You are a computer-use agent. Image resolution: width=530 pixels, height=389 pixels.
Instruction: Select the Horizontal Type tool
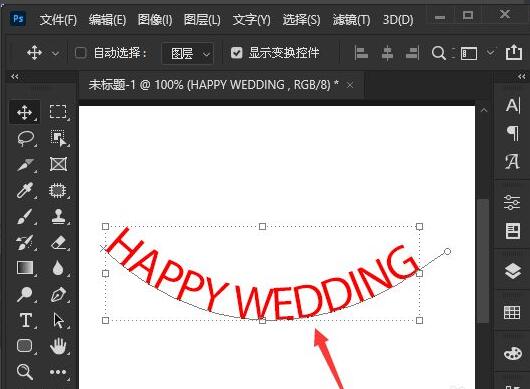[x=26, y=319]
